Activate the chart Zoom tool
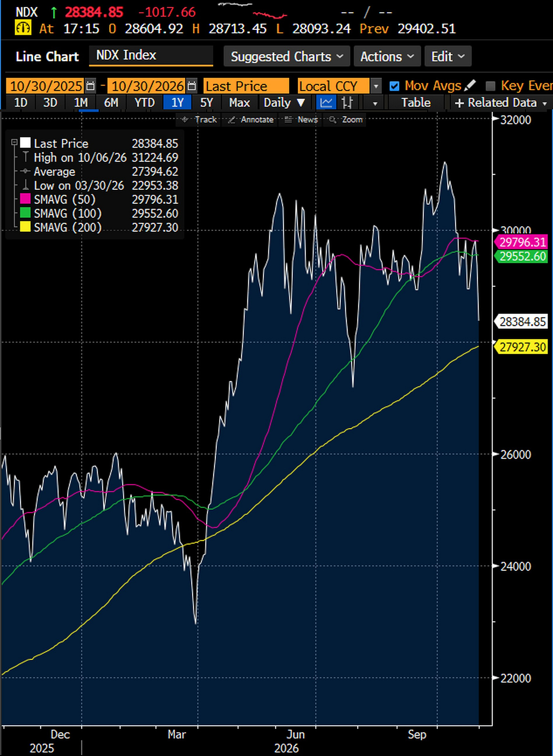The image size is (553, 756). (x=346, y=120)
